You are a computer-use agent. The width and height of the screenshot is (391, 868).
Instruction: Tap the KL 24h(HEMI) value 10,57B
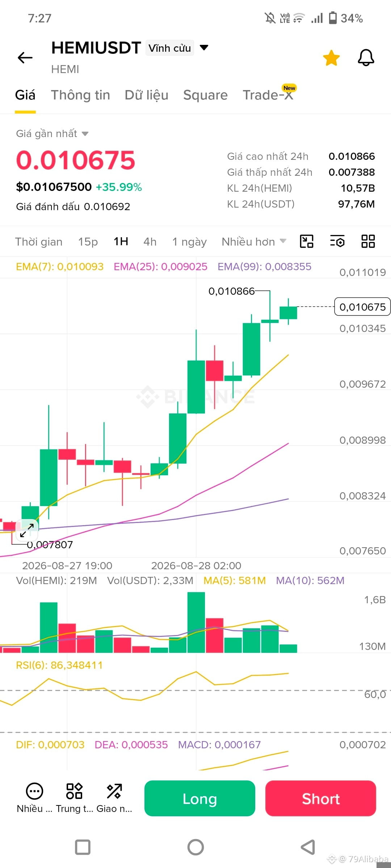point(358,188)
